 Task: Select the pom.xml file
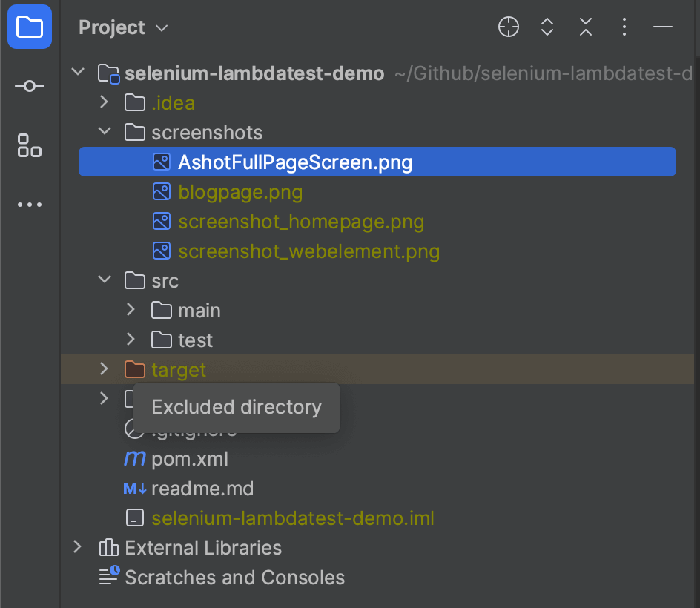click(189, 459)
